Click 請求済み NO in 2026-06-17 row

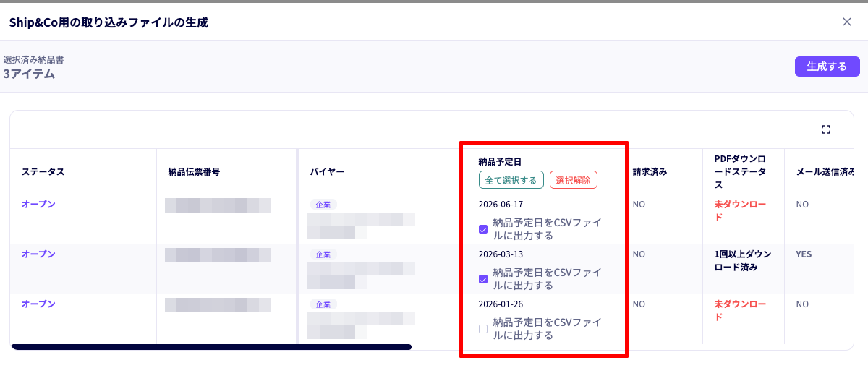tap(639, 205)
